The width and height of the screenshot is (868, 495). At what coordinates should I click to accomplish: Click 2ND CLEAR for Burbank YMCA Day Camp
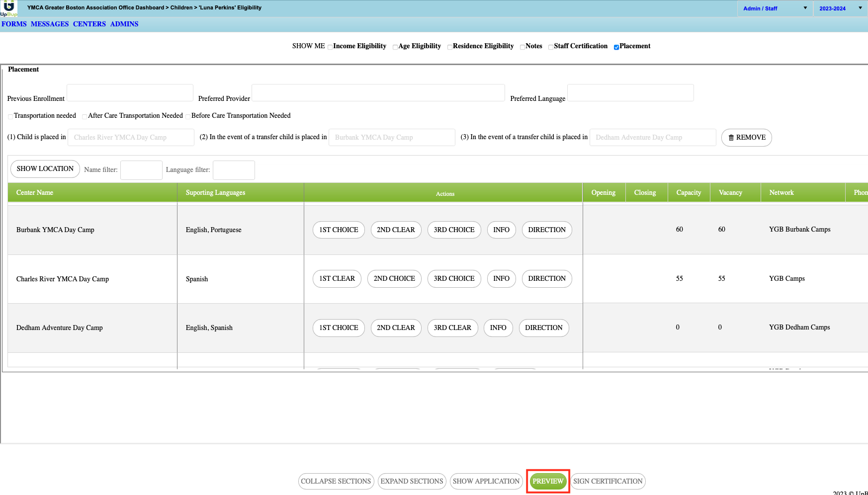coord(396,230)
